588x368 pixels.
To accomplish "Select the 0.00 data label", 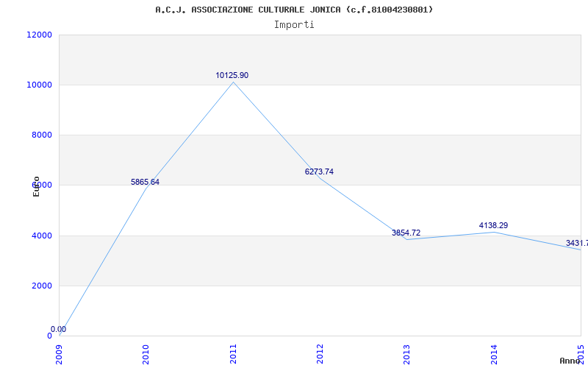I will tap(59, 329).
